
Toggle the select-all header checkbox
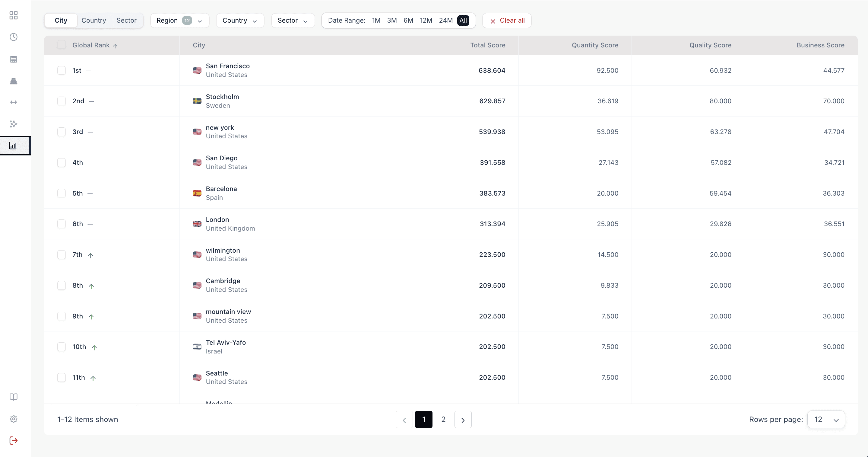[x=61, y=45]
